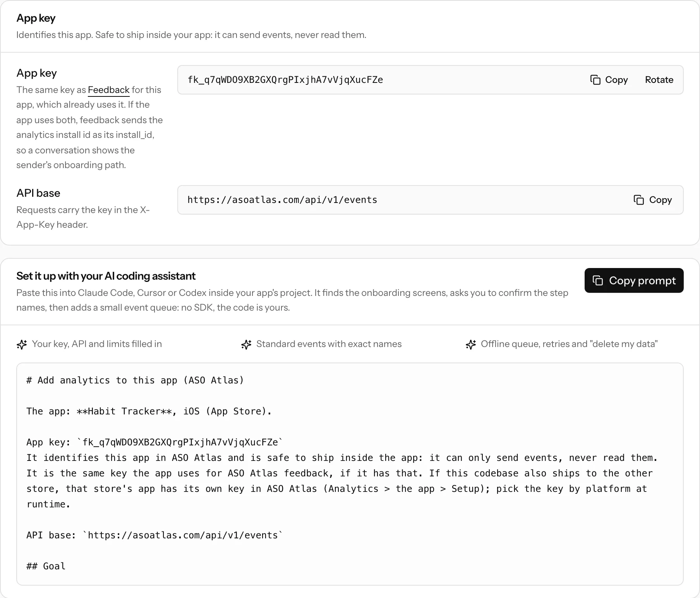Click 'Your key, API and limits filled in' text
The height and width of the screenshot is (598, 700).
pyautogui.click(x=97, y=344)
